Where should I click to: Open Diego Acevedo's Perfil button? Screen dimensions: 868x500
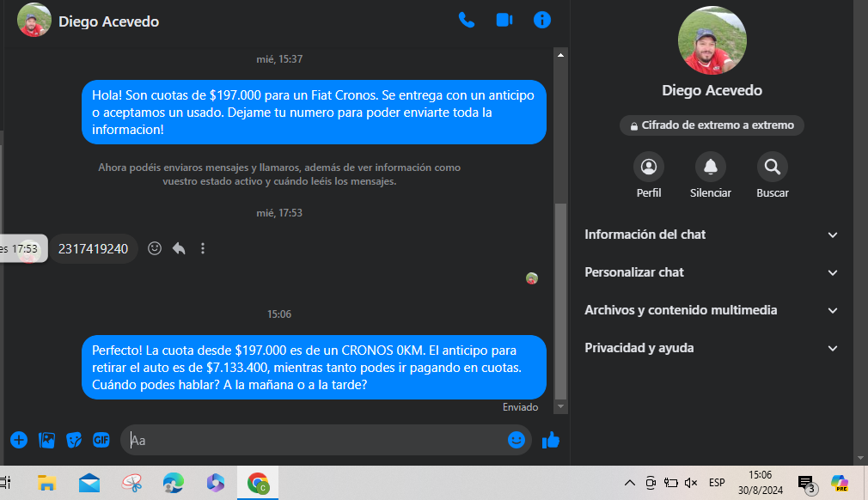(649, 168)
